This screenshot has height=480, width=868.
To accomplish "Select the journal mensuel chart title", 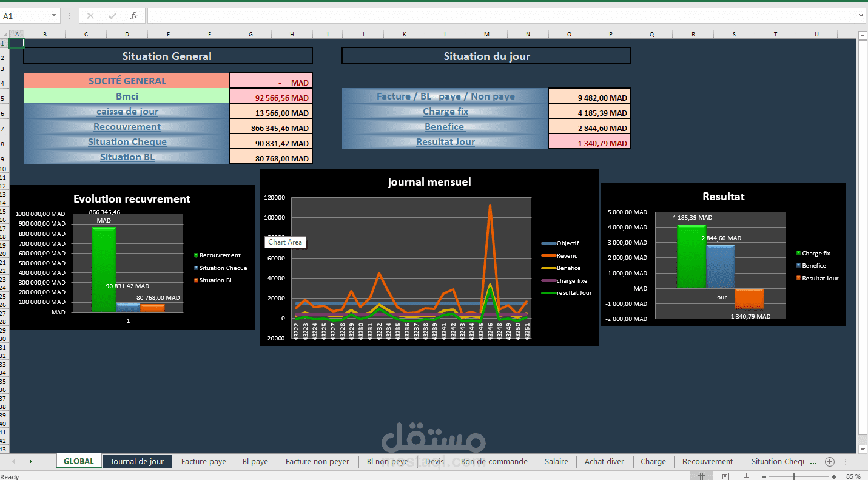I will click(x=429, y=182).
